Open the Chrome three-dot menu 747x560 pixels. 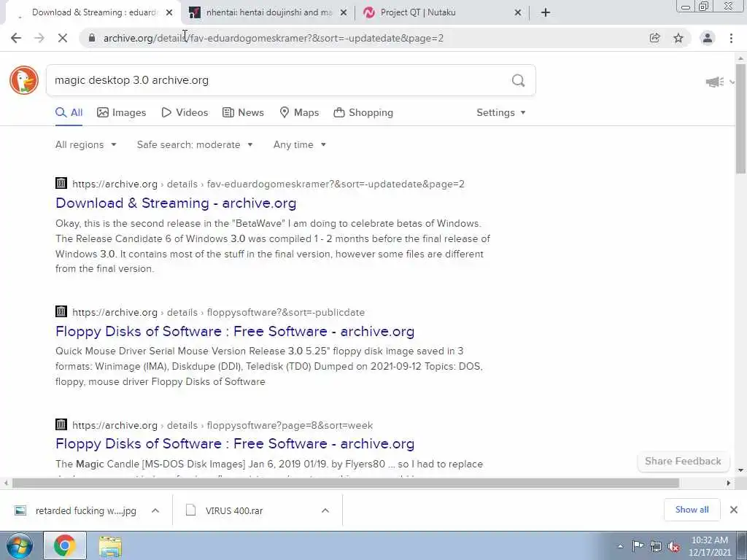(731, 38)
